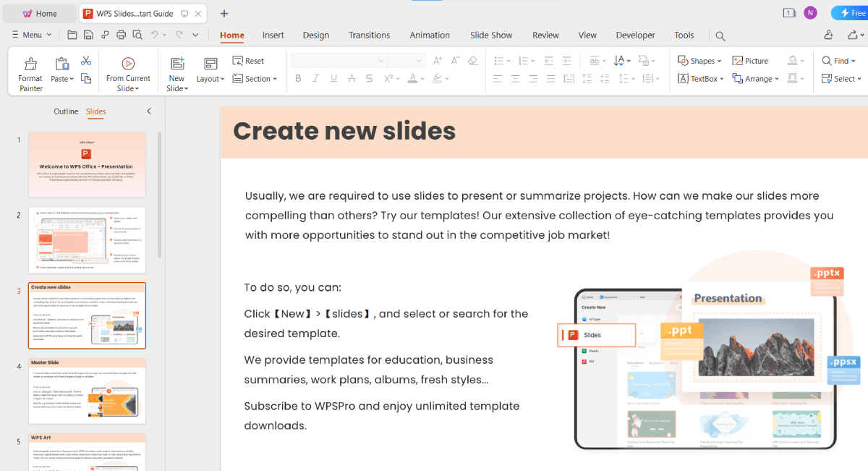Image resolution: width=868 pixels, height=471 pixels.
Task: Click the Free upgrade button
Action: click(851, 13)
